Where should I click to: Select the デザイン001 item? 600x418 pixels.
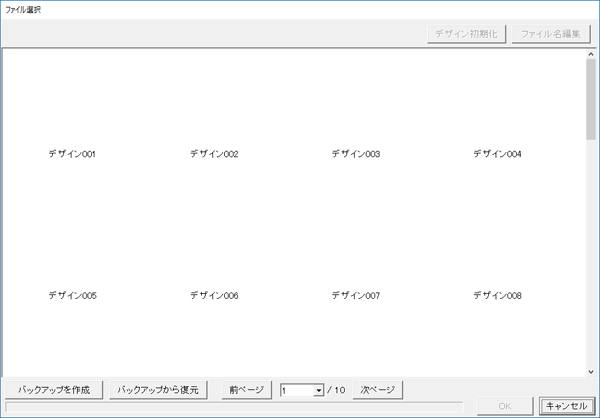[72, 154]
